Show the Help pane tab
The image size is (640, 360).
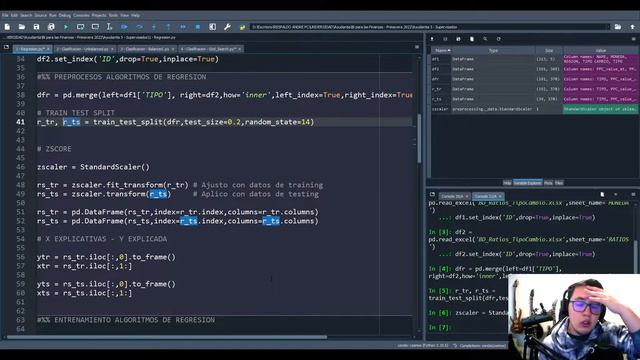point(507,183)
